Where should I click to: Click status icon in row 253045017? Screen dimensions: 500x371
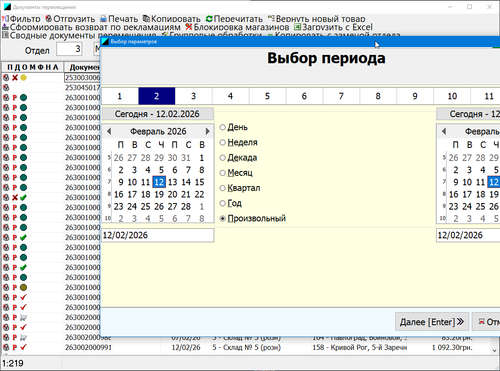point(6,88)
